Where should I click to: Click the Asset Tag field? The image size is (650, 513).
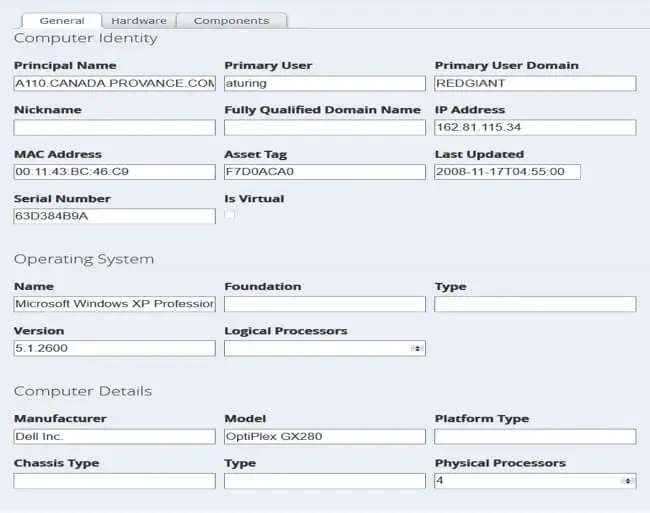(325, 172)
